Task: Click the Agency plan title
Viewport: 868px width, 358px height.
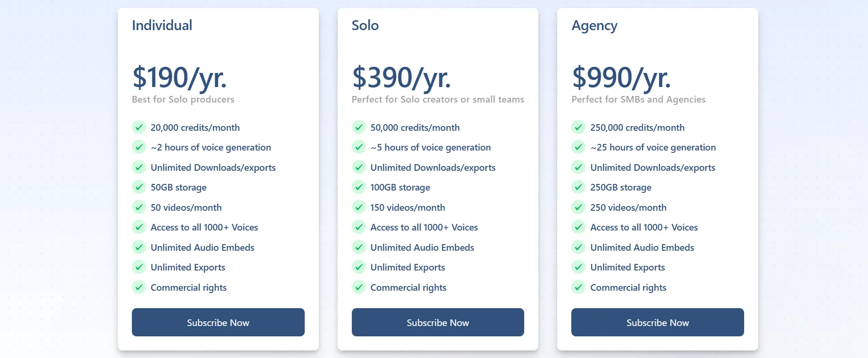Action: [x=594, y=26]
